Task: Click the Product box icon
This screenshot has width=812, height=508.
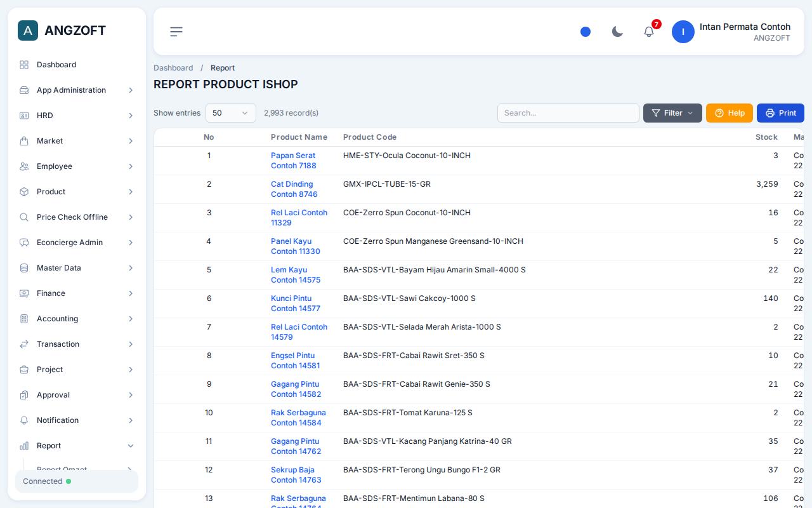Action: coord(24,192)
